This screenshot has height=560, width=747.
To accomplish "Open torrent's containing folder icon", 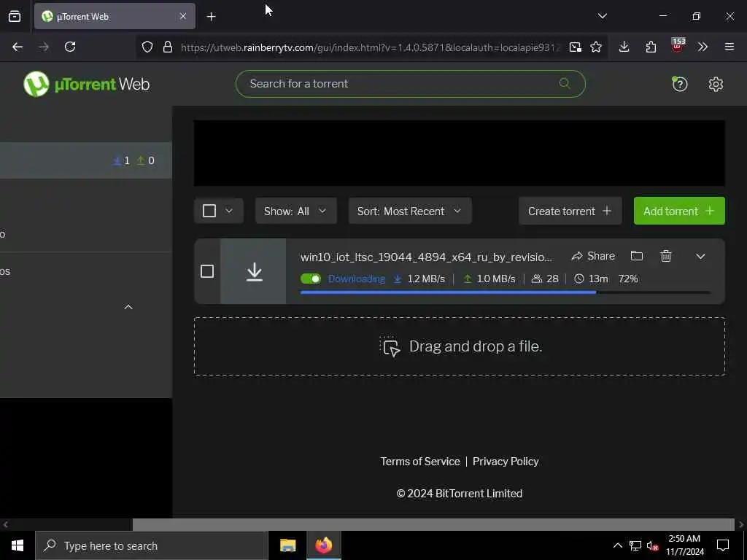I will 636,256.
